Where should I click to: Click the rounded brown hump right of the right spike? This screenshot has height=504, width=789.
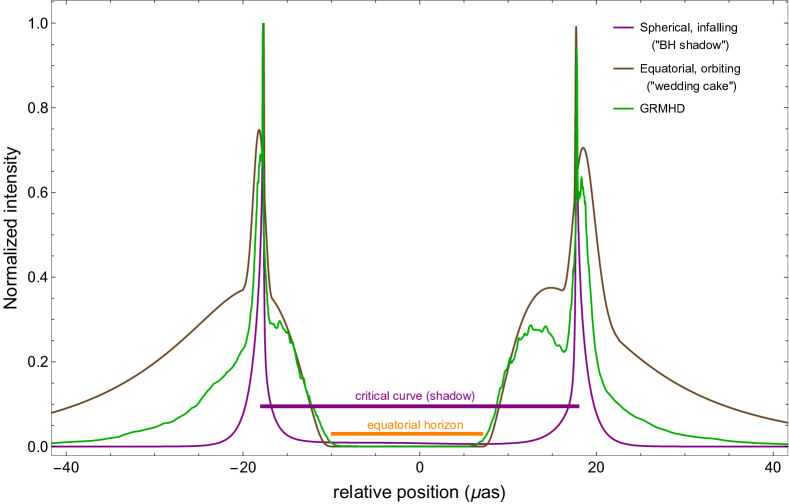coord(584,148)
